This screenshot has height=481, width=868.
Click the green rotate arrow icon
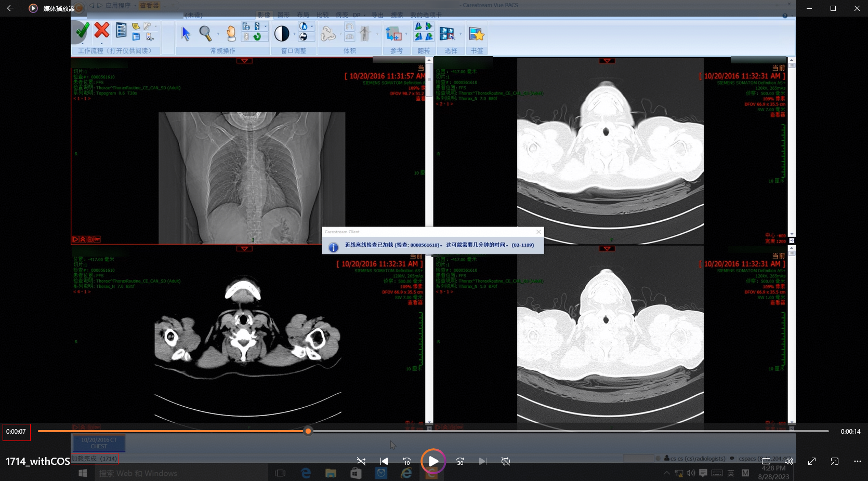tap(257, 37)
